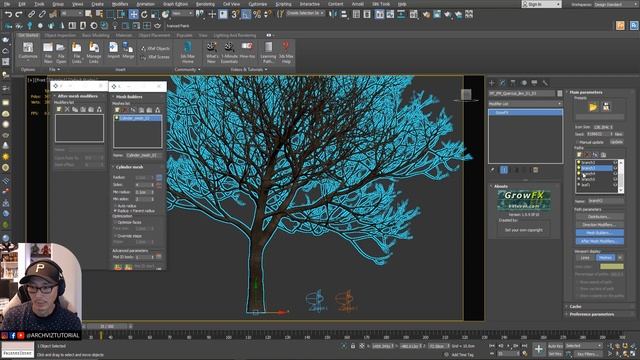Open the Graph Editors menu

pos(176,4)
